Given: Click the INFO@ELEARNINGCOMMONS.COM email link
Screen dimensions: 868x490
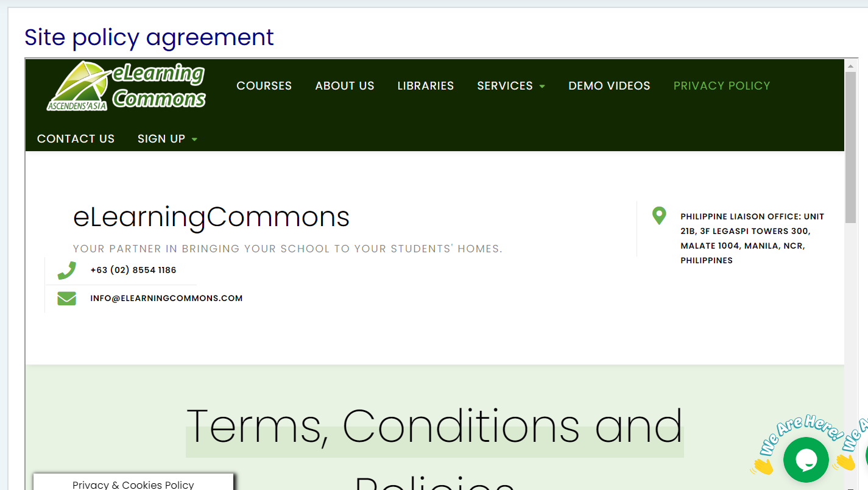Looking at the screenshot, I should point(166,298).
